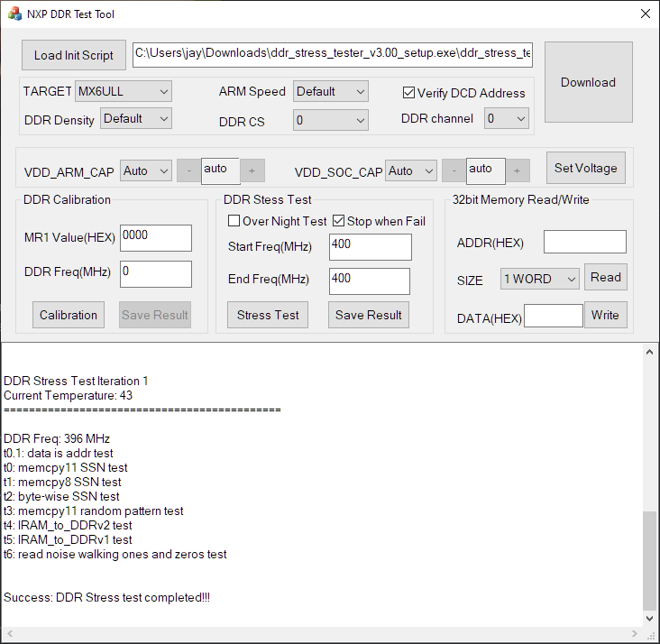Click the MR1 Value(HEX) input field
Image resolution: width=660 pixels, height=644 pixels.
[156, 238]
